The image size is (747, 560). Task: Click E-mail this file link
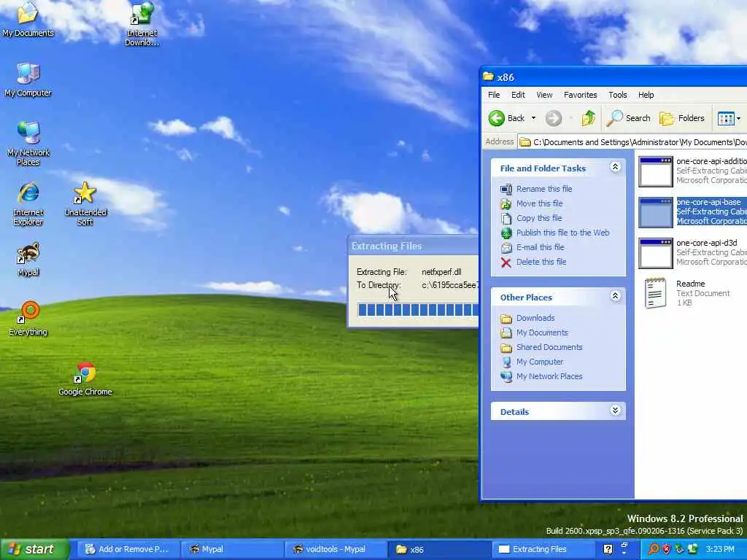pos(541,247)
